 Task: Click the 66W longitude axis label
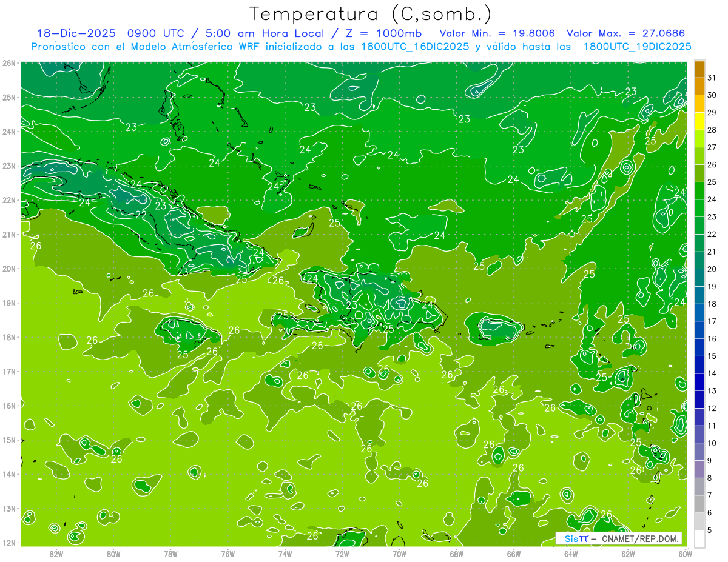(x=513, y=554)
